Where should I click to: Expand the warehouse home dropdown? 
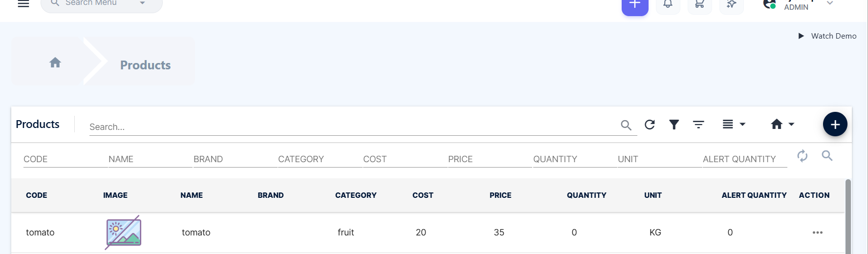click(782, 124)
